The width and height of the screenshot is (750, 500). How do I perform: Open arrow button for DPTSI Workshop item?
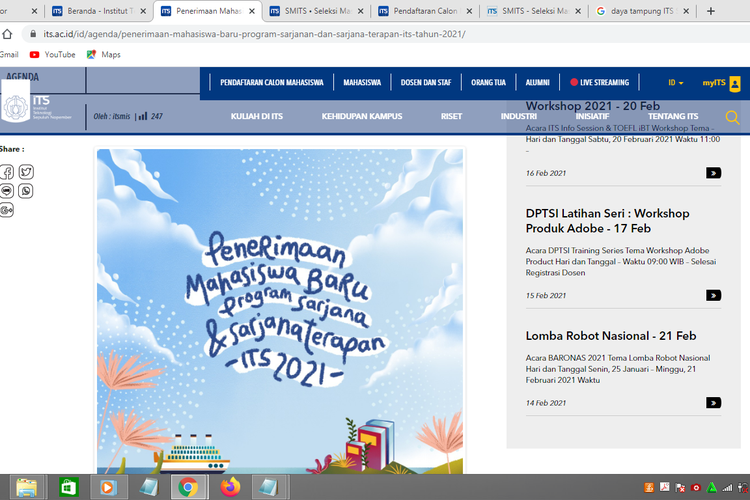[x=713, y=295]
